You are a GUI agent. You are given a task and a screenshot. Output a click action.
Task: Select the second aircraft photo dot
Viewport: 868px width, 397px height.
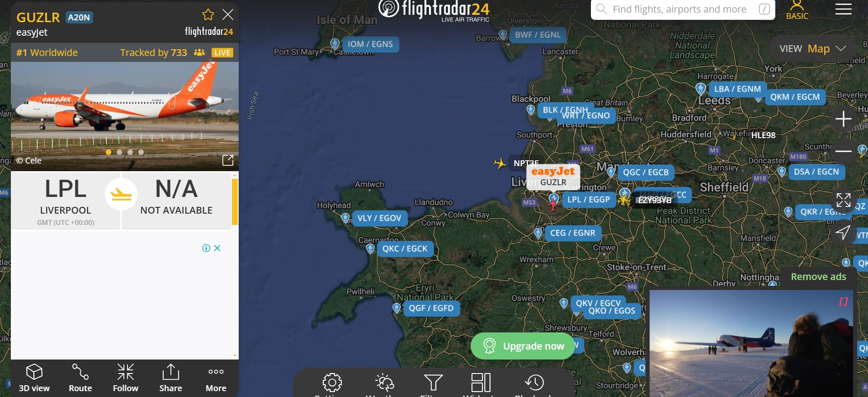click(119, 152)
